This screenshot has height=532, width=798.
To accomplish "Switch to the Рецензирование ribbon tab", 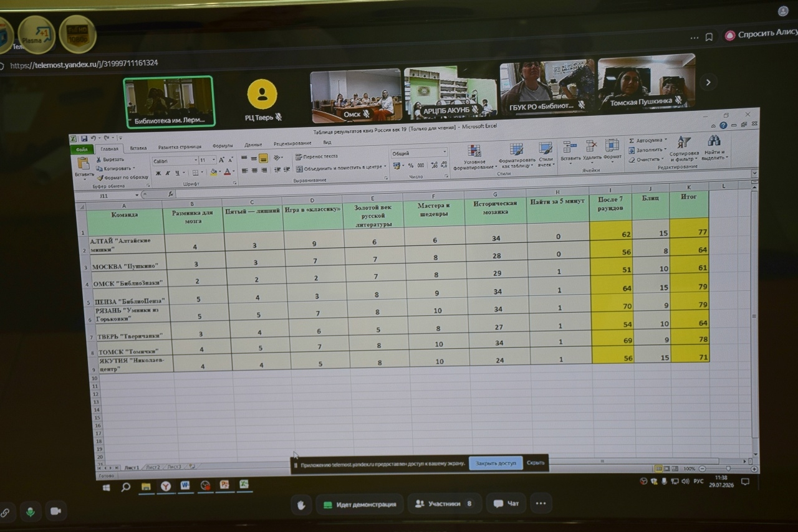I will (x=292, y=143).
